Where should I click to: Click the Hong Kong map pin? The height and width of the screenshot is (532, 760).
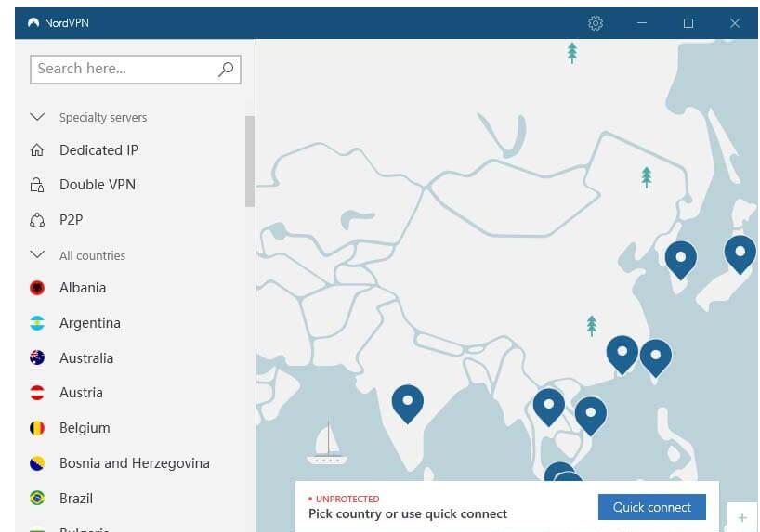coord(622,354)
